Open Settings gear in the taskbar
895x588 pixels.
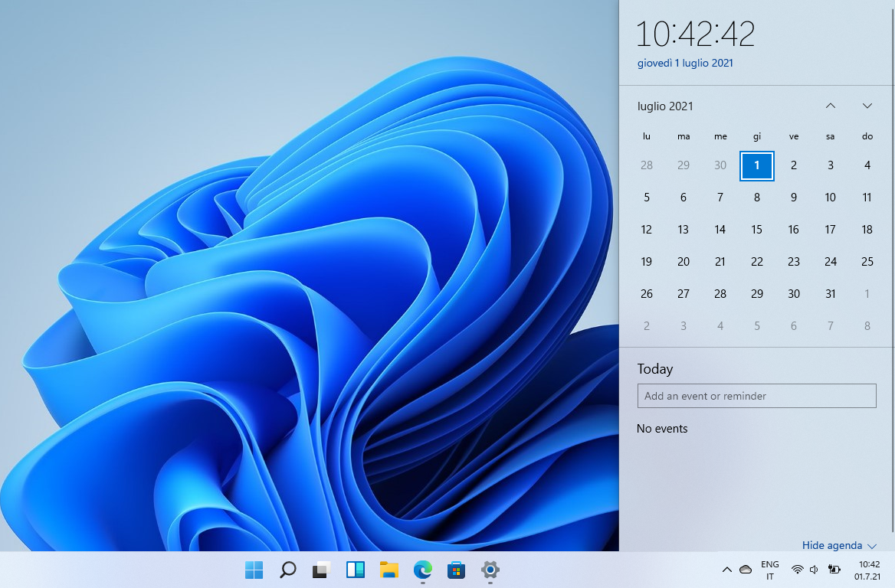pyautogui.click(x=490, y=569)
